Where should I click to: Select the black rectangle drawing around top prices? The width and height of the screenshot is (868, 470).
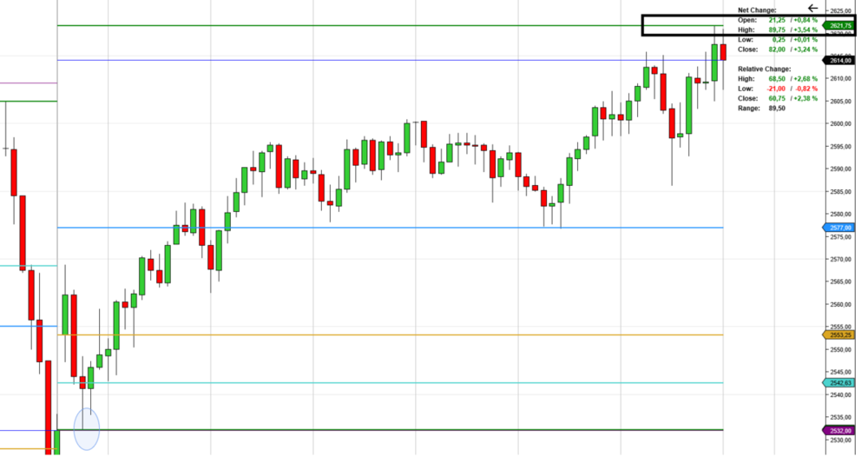point(748,25)
